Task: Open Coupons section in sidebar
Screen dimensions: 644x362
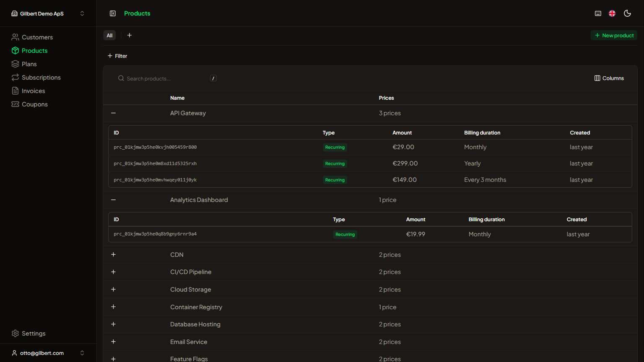Action: coord(34,104)
